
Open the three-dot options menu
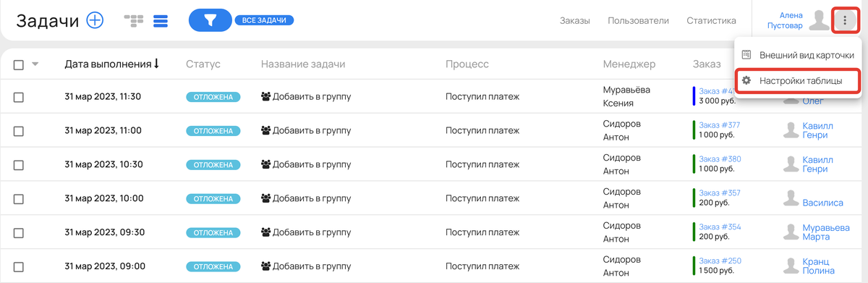tap(845, 21)
